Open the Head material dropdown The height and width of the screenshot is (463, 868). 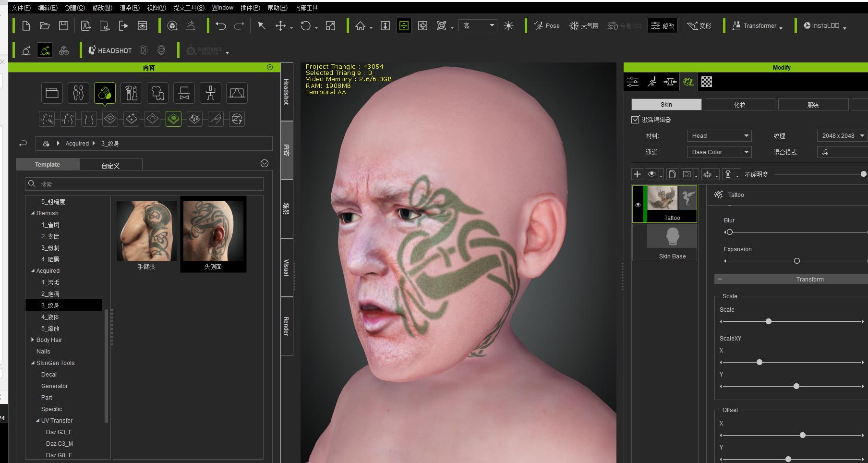(x=719, y=136)
